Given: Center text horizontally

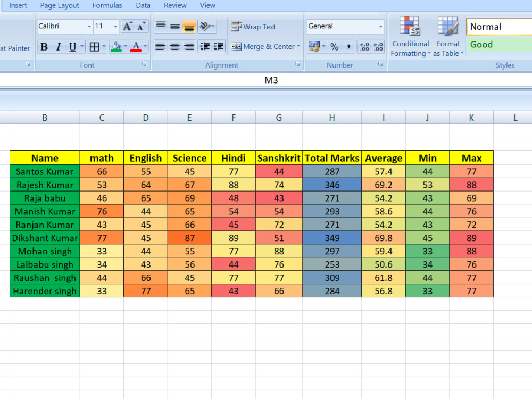Looking at the screenshot, I should [174, 46].
